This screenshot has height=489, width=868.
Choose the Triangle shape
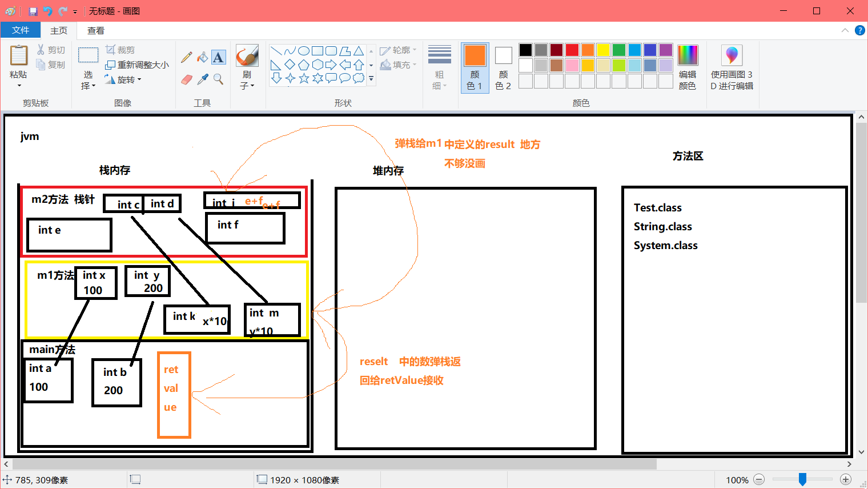tap(359, 51)
